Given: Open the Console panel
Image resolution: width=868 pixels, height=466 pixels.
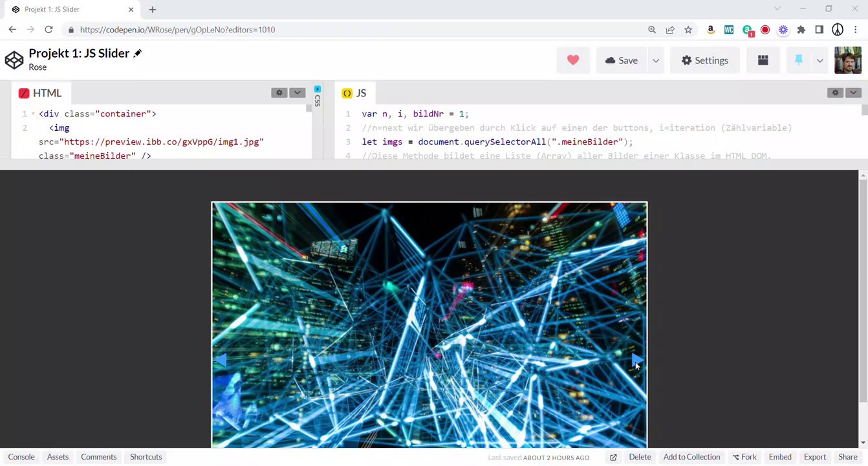Looking at the screenshot, I should (21, 457).
